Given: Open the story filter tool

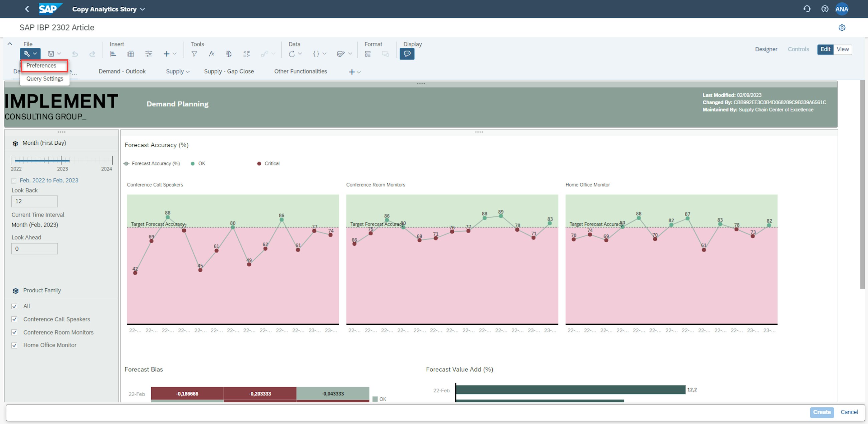Looking at the screenshot, I should pyautogui.click(x=194, y=54).
